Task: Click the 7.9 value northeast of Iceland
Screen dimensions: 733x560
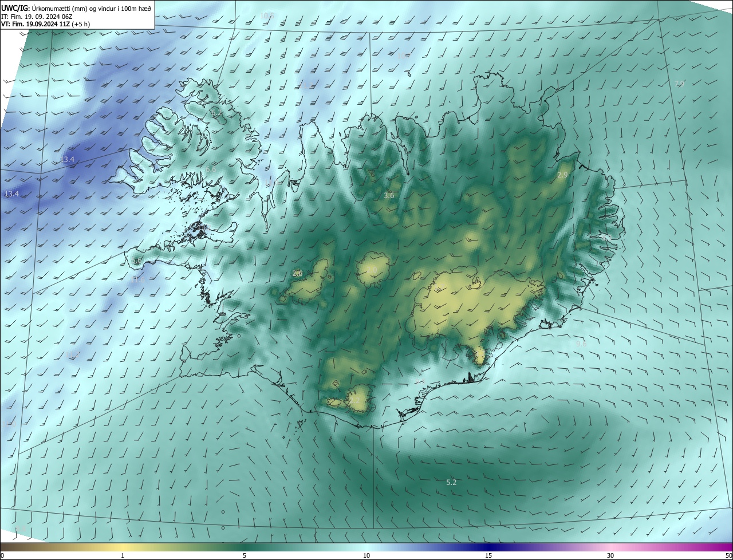Action: coord(679,84)
